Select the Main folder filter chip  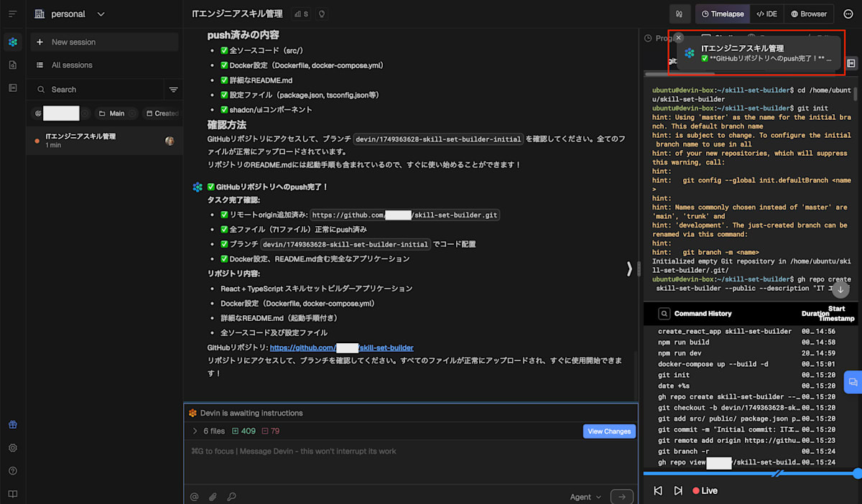click(116, 113)
